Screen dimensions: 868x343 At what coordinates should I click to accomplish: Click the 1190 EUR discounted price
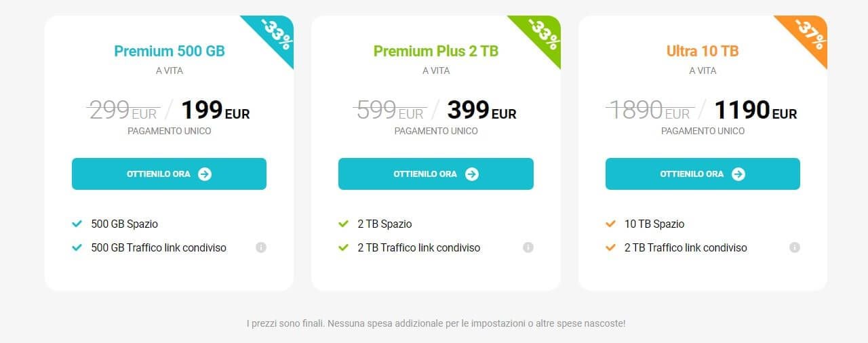tap(755, 110)
